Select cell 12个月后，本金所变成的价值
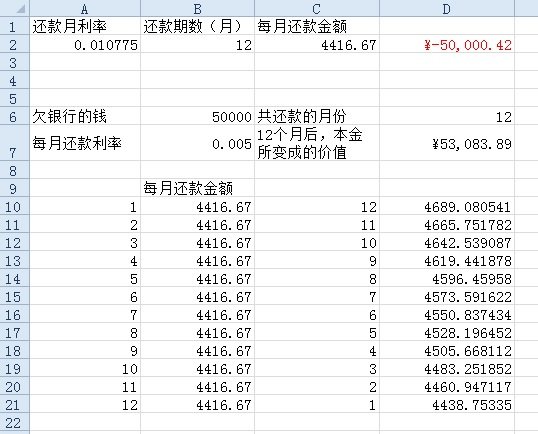Viewport: 538px width, 434px height. 317,143
